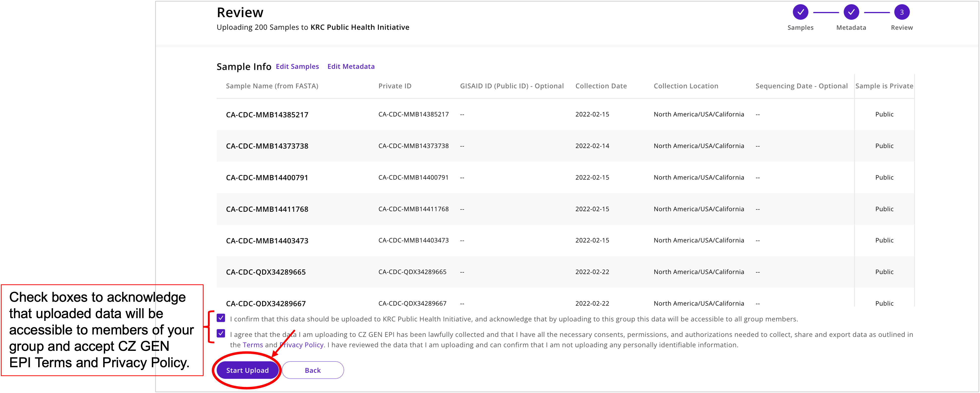Click the Collection Date column header
Viewport: 980px width, 393px height.
tap(601, 86)
